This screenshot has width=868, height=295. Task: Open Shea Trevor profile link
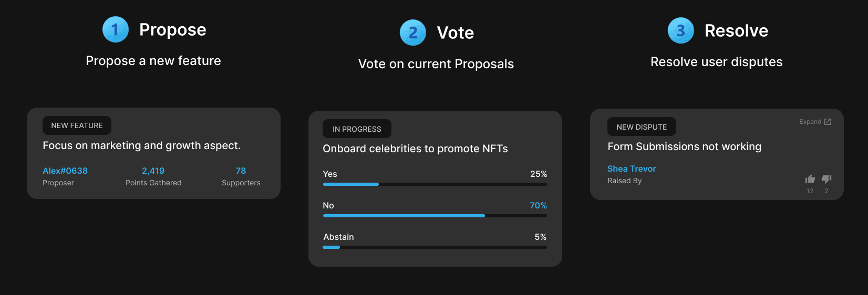[632, 168]
